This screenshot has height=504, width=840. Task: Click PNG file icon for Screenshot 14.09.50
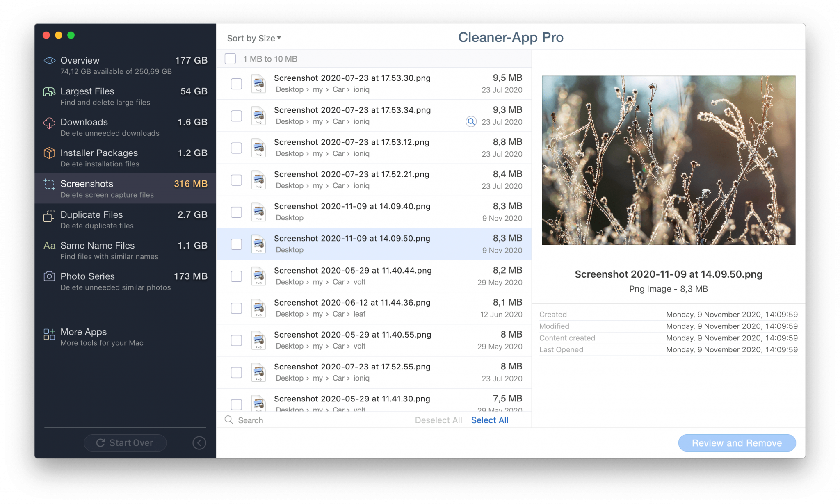pyautogui.click(x=258, y=244)
